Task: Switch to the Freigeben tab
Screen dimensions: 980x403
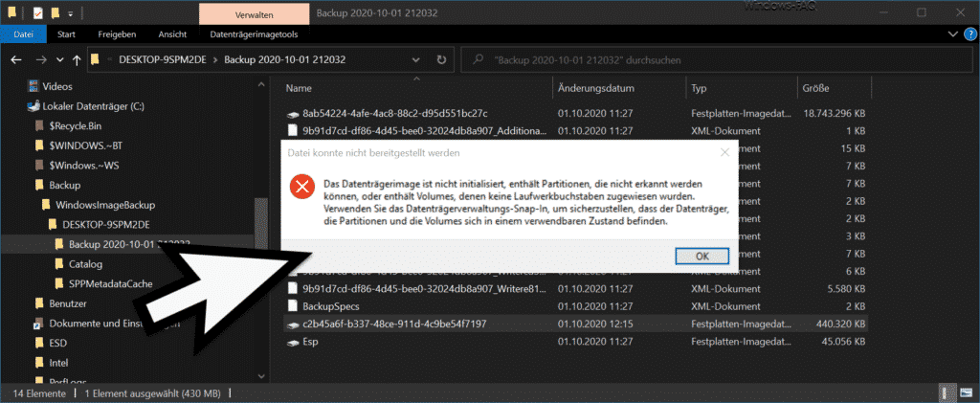Action: (117, 34)
